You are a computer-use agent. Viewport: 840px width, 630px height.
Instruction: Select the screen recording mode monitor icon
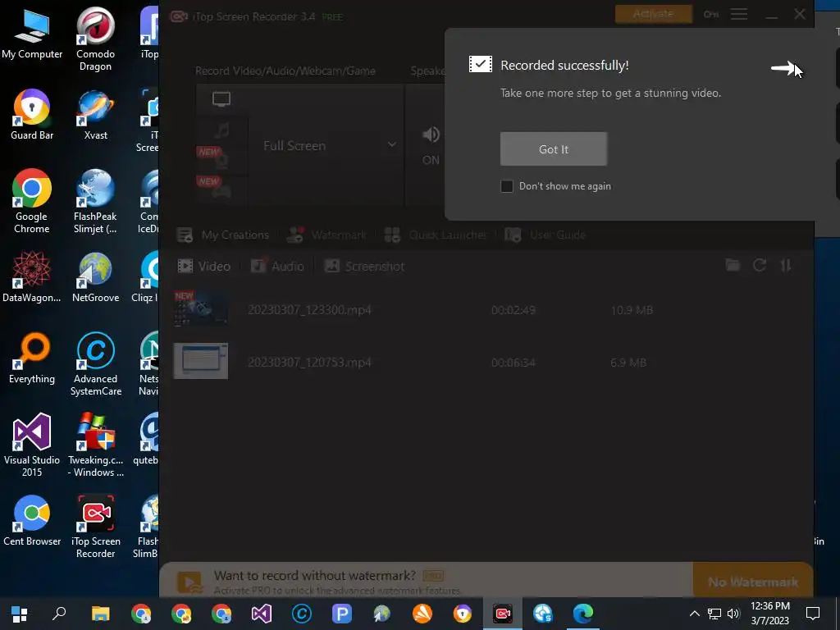click(x=221, y=99)
